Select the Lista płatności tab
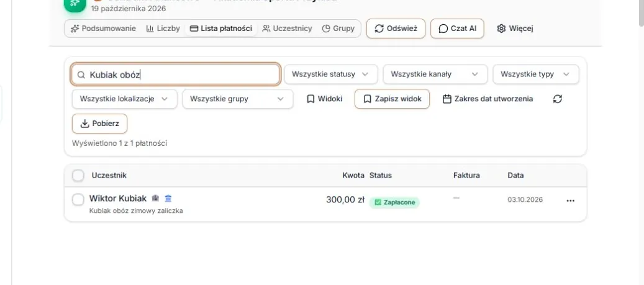Image resolution: width=644 pixels, height=285 pixels. [x=221, y=29]
